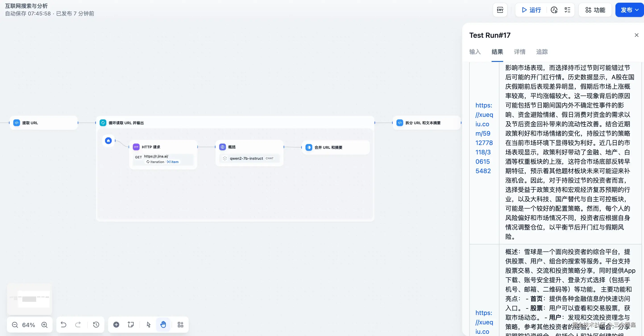The height and width of the screenshot is (336, 644).
Task: Open the version history icon
Action: coord(96,325)
